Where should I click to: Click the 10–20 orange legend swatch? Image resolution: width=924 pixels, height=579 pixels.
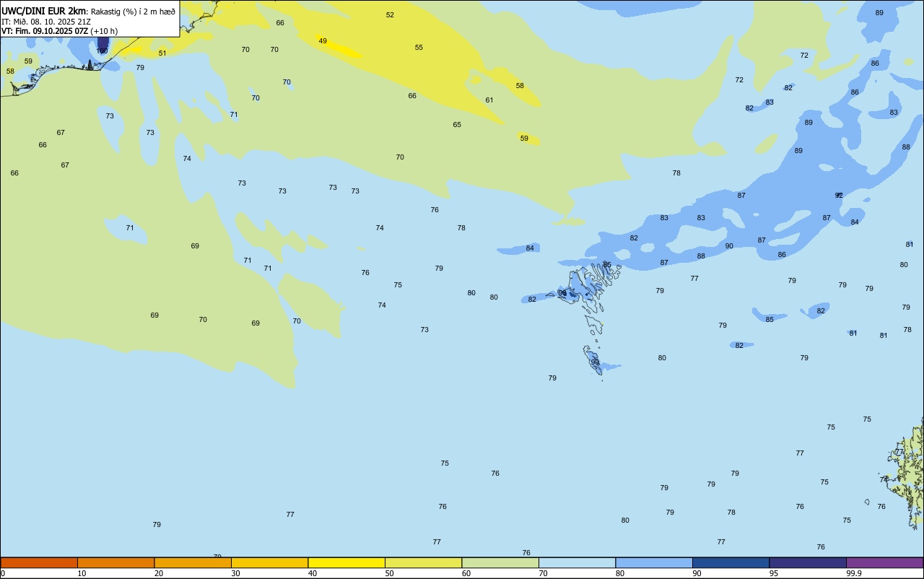[115, 562]
